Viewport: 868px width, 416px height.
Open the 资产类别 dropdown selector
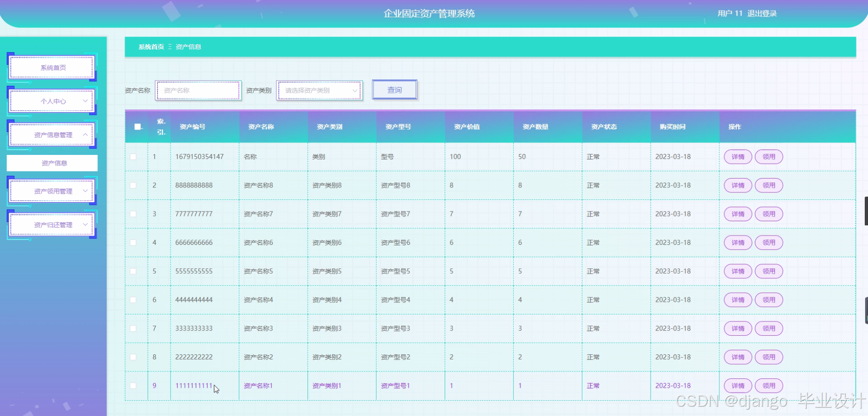[x=319, y=90]
